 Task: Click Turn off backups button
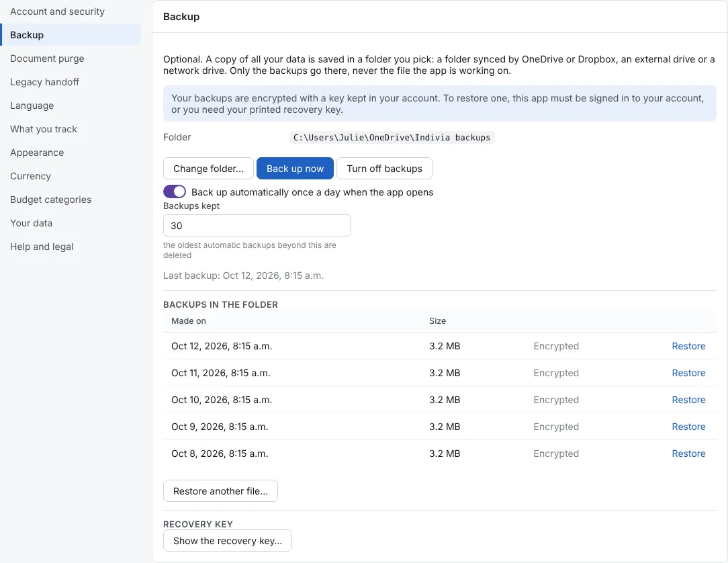[x=384, y=169]
